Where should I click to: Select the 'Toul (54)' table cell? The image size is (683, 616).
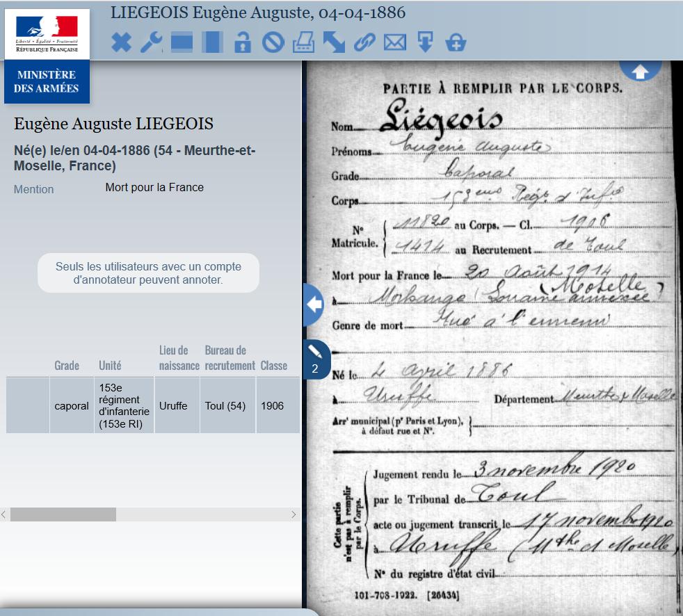coord(228,406)
